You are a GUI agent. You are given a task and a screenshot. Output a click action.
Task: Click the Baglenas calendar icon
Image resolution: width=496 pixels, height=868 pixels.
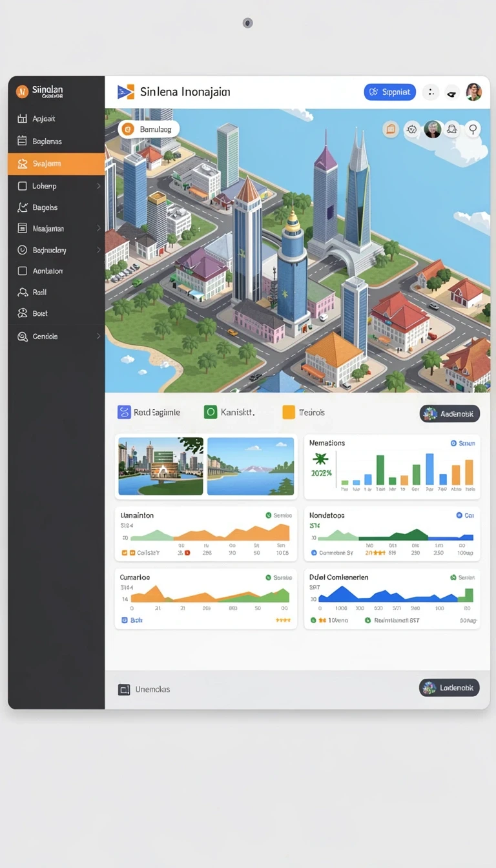point(22,141)
